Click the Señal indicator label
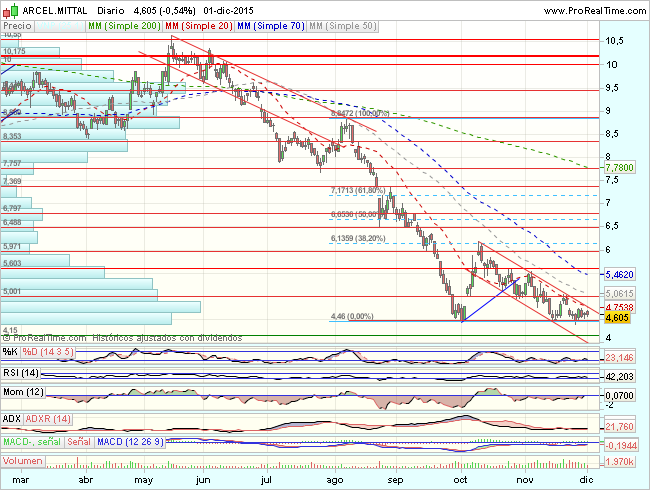Image resolution: width=650 pixels, height=490 pixels. pos(79,442)
